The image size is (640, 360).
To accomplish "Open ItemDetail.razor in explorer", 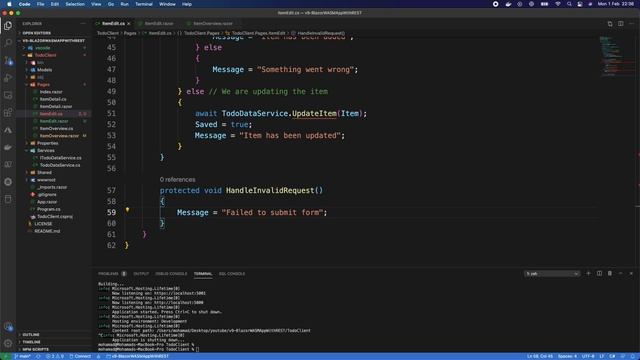I will click(x=56, y=107).
